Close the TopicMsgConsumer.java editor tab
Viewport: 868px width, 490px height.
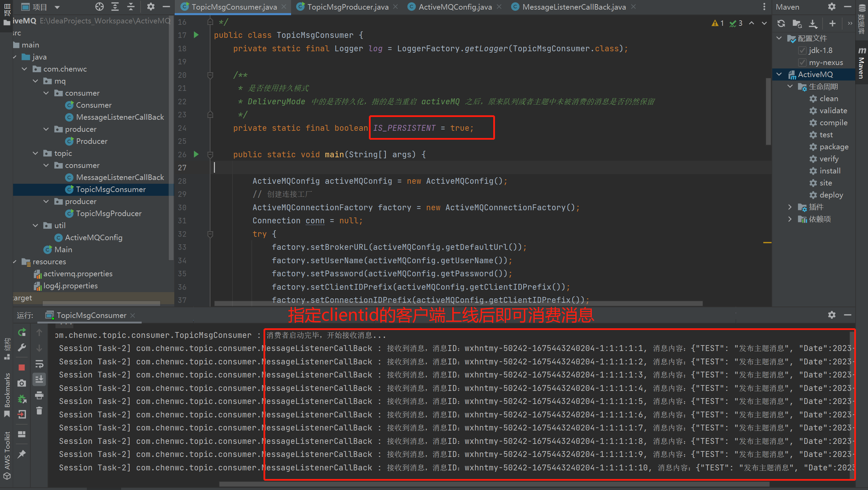pos(284,7)
